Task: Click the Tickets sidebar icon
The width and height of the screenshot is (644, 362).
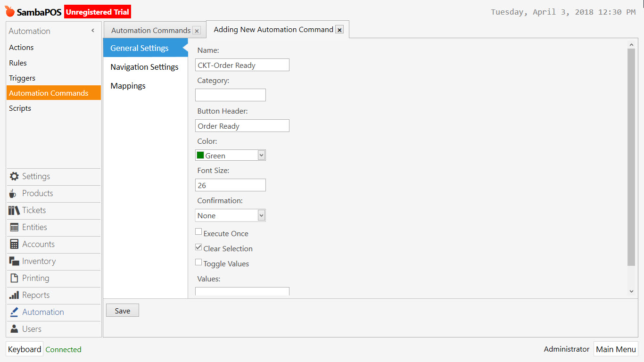Action: coord(14,210)
